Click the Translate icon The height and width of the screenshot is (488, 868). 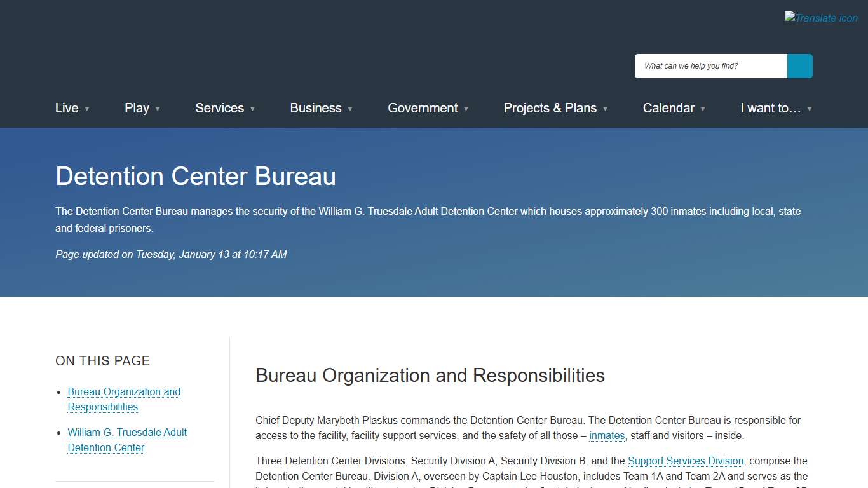click(821, 18)
